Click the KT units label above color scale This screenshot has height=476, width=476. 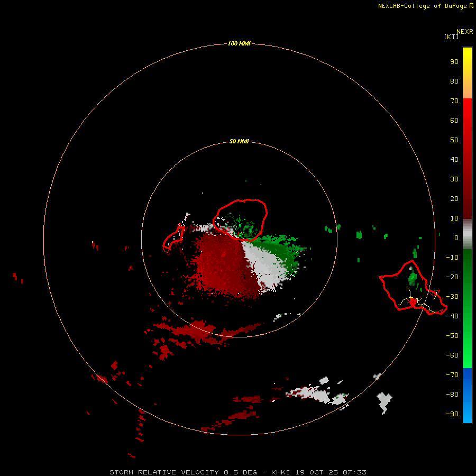(452, 36)
